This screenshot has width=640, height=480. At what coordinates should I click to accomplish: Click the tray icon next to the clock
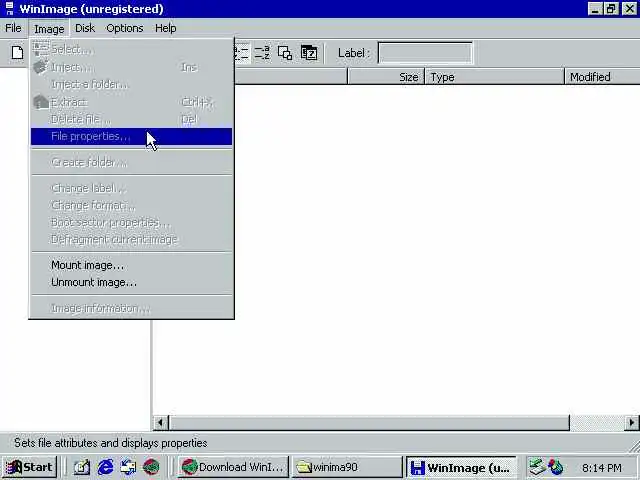[556, 467]
